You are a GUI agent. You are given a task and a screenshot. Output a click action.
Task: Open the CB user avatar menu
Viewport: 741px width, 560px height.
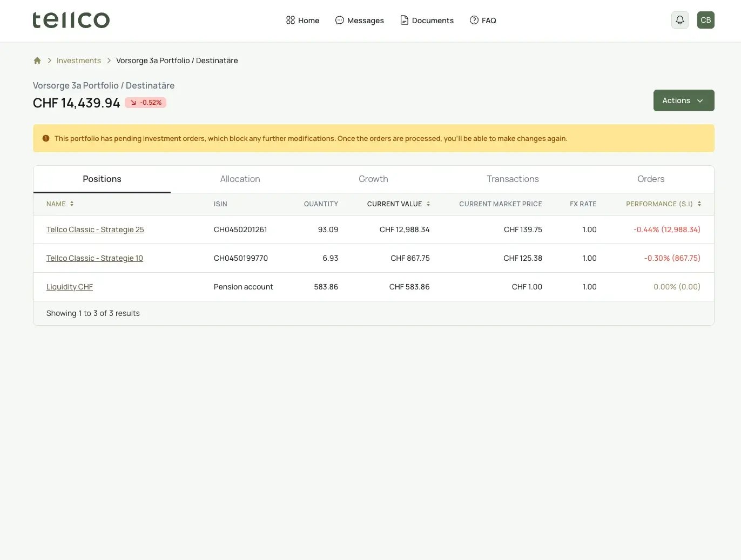706,20
